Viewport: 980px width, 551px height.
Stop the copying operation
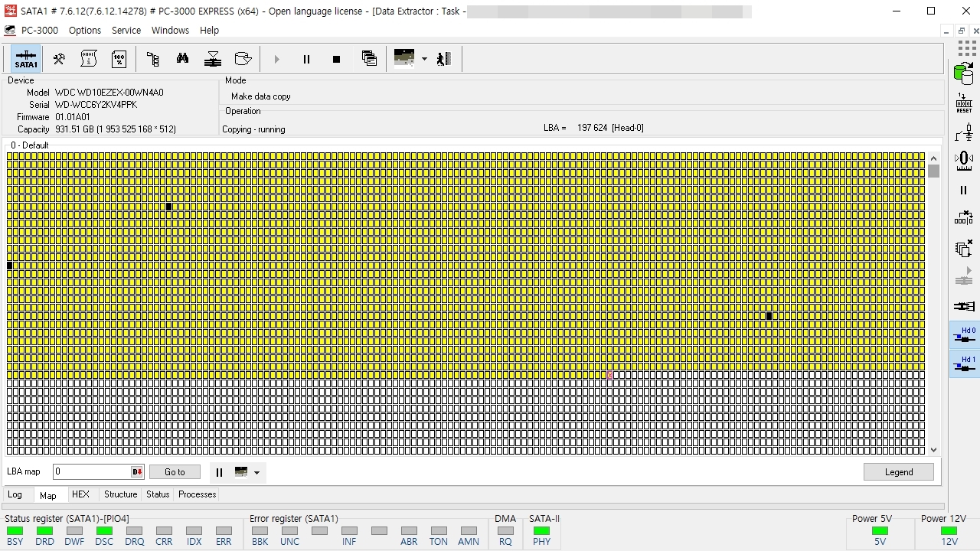[336, 59]
